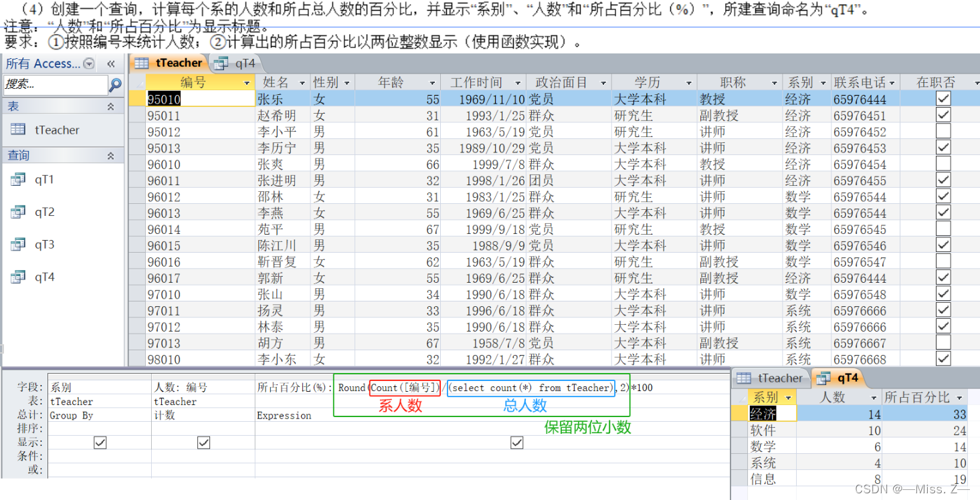Screen dimensions: 980x500
Task: Open query qT1 from navigation pane
Action: pyautogui.click(x=44, y=180)
